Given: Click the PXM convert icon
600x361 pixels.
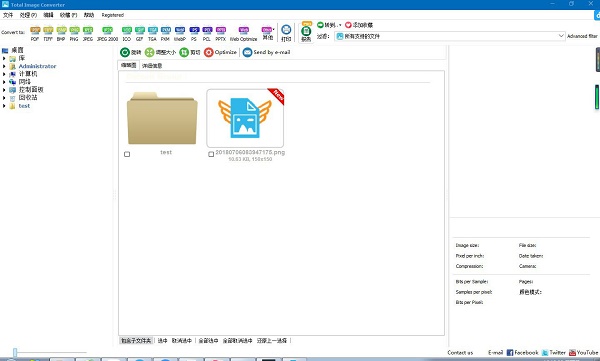Looking at the screenshot, I should coord(165,33).
